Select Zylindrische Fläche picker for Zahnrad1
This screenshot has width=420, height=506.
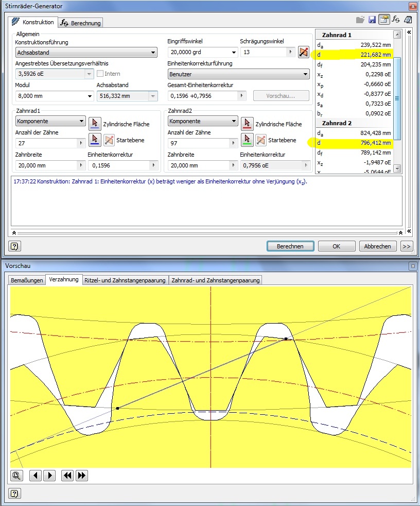coord(95,124)
